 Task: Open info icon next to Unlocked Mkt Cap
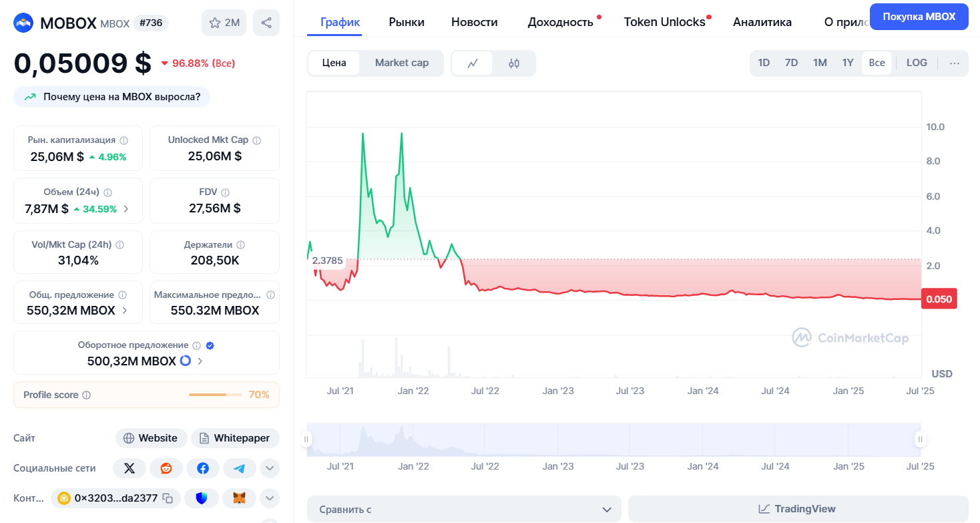(256, 140)
